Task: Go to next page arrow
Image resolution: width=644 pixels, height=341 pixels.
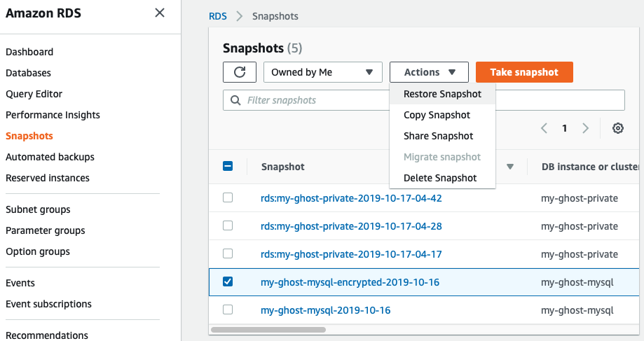Action: coord(585,128)
